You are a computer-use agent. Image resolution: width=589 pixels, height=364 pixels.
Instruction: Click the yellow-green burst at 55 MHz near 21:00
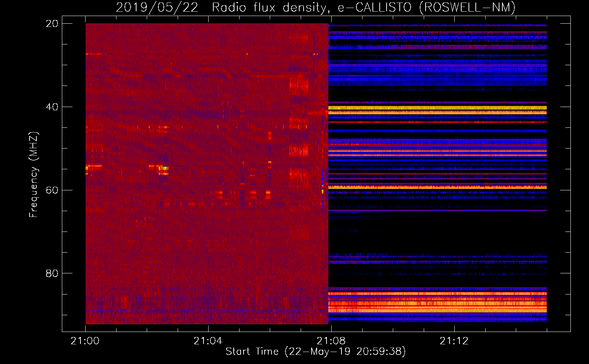click(x=87, y=168)
